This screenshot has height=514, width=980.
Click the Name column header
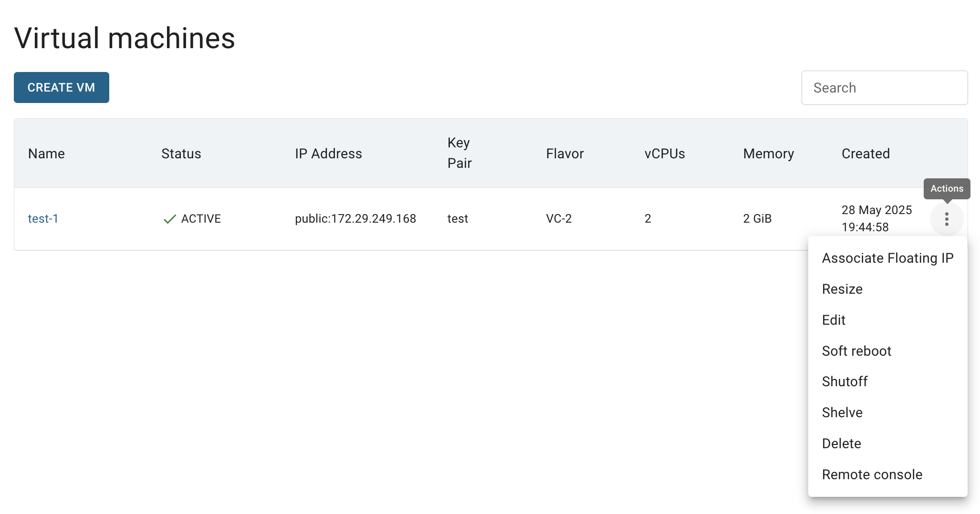(46, 154)
